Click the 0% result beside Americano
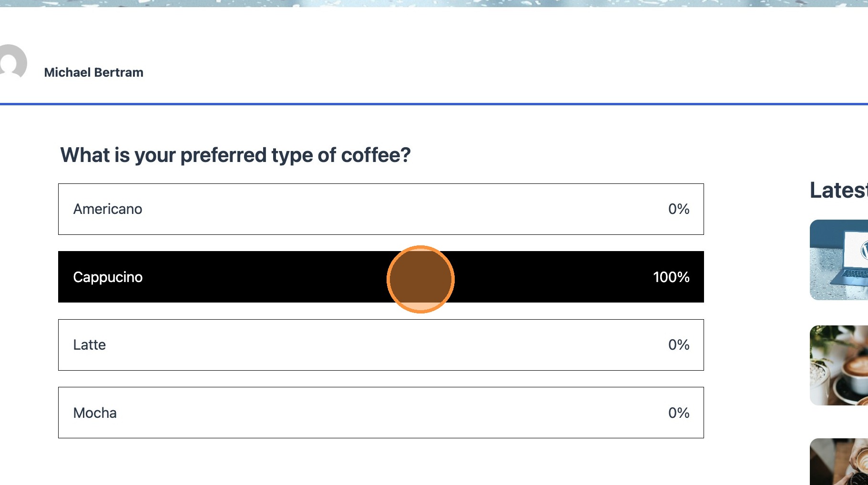868x485 pixels. [x=678, y=209]
